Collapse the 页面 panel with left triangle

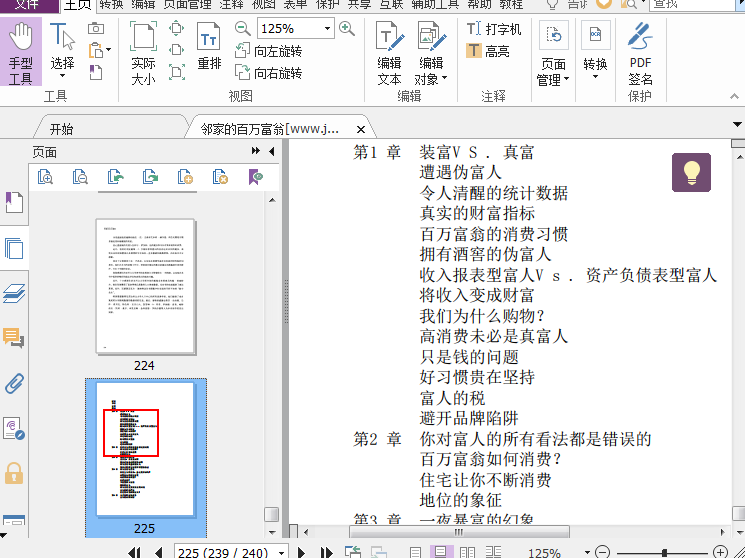(272, 151)
